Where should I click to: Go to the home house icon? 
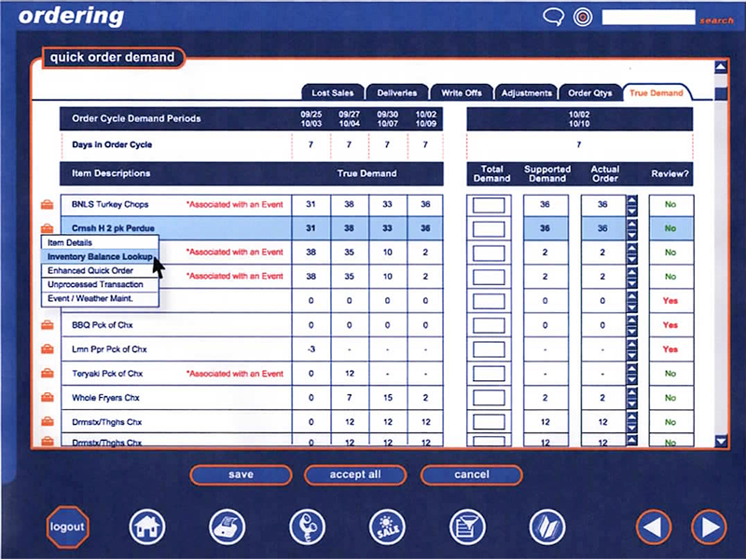click(147, 527)
